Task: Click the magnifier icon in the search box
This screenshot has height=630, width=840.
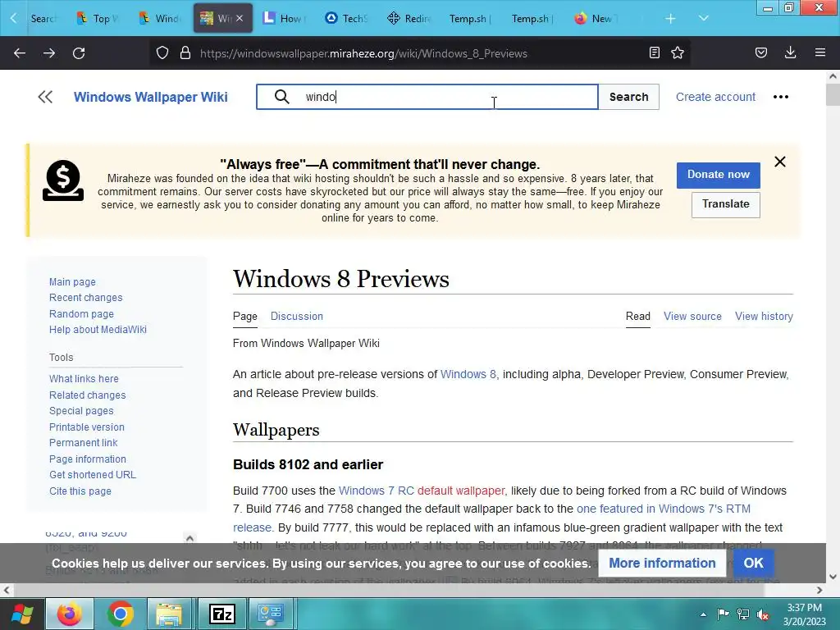Action: (x=282, y=97)
